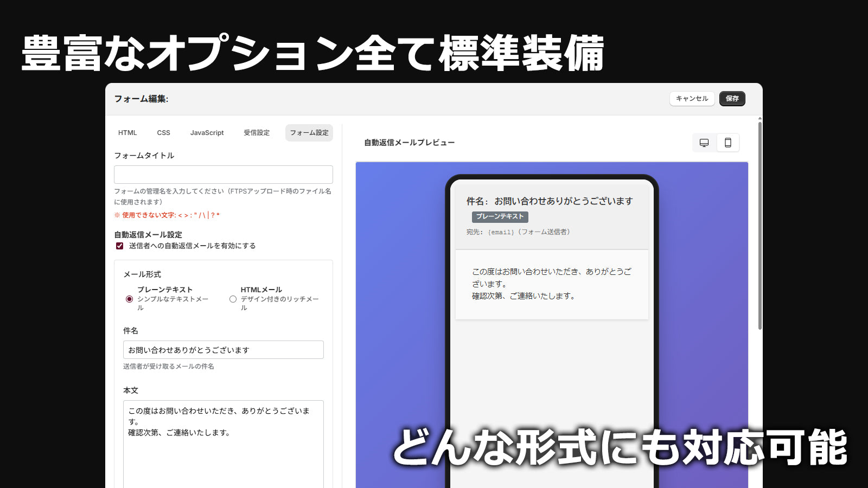Switch the preview to desktop view
The image size is (868, 488).
click(704, 143)
